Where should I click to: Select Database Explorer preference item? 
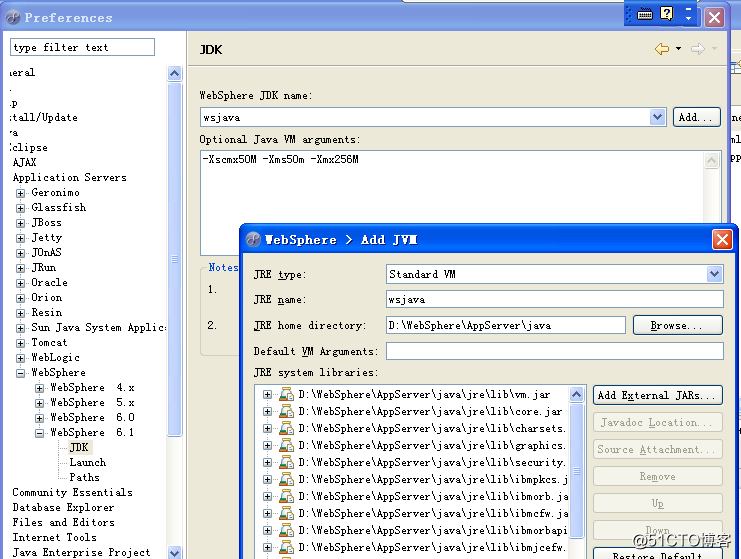(x=63, y=507)
